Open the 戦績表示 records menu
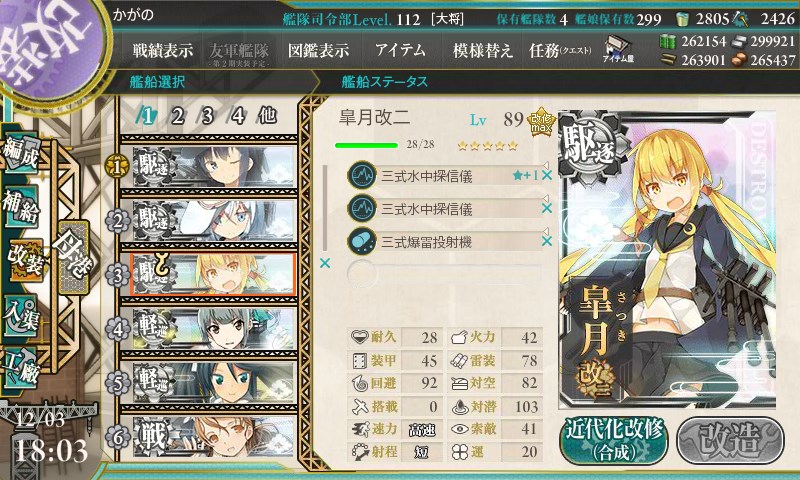800x480 pixels. (163, 50)
